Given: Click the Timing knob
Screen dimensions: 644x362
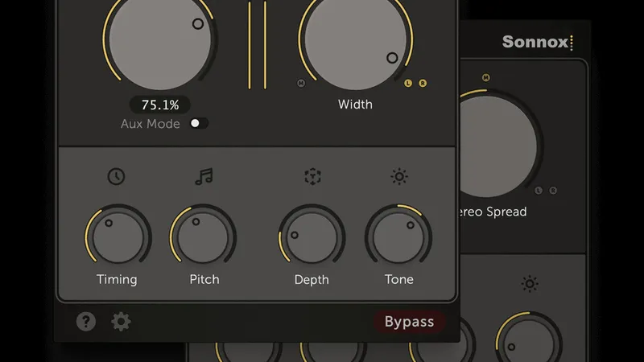Looking at the screenshot, I should point(118,237).
